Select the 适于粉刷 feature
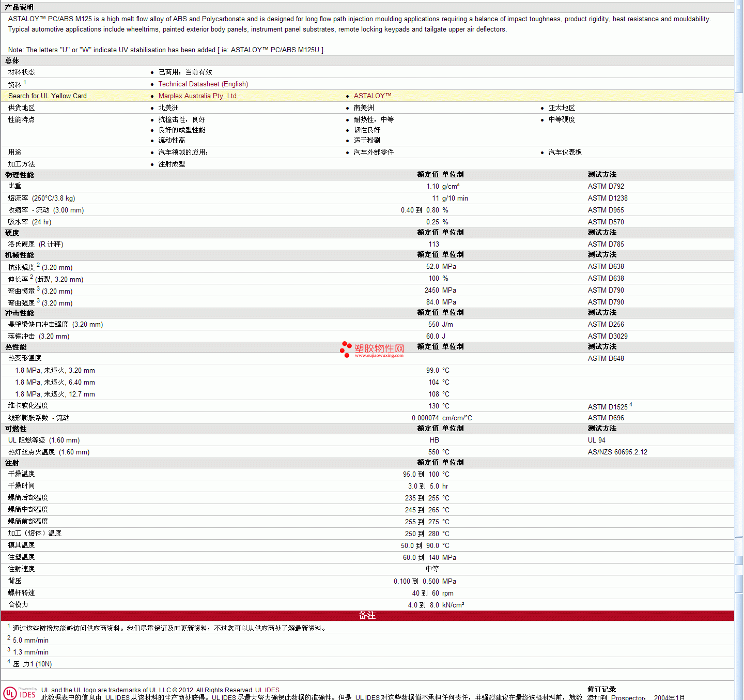 367,140
